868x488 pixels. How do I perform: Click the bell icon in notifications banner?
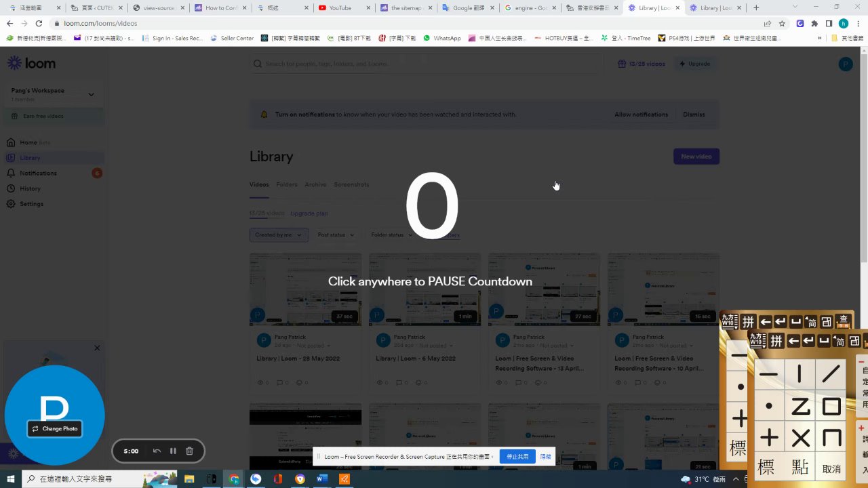264,115
